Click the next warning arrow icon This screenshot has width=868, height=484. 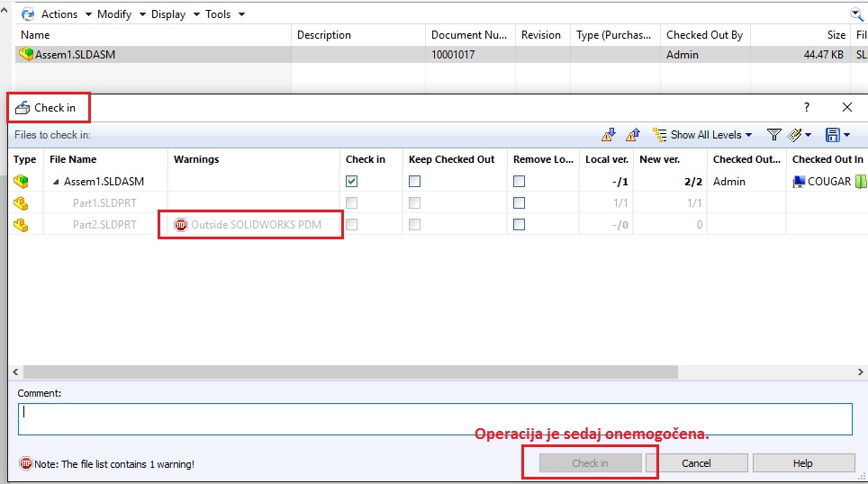click(610, 135)
